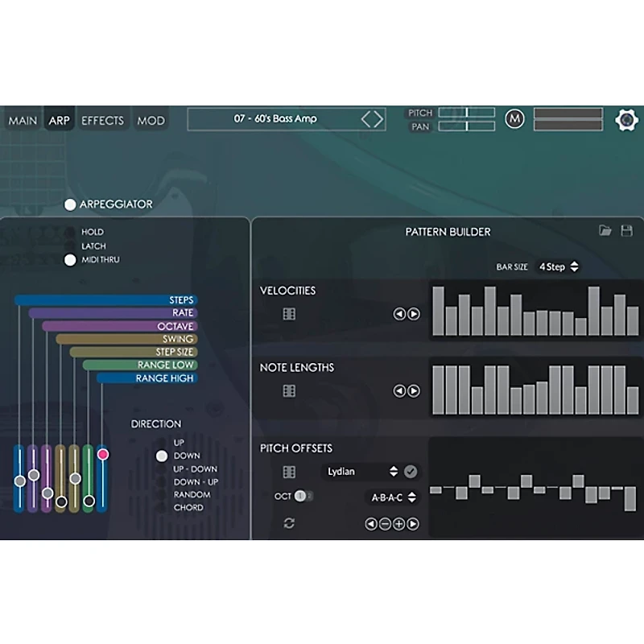Image resolution: width=644 pixels, height=644 pixels.
Task: Randomize velocities with the dice icon
Action: click(289, 314)
